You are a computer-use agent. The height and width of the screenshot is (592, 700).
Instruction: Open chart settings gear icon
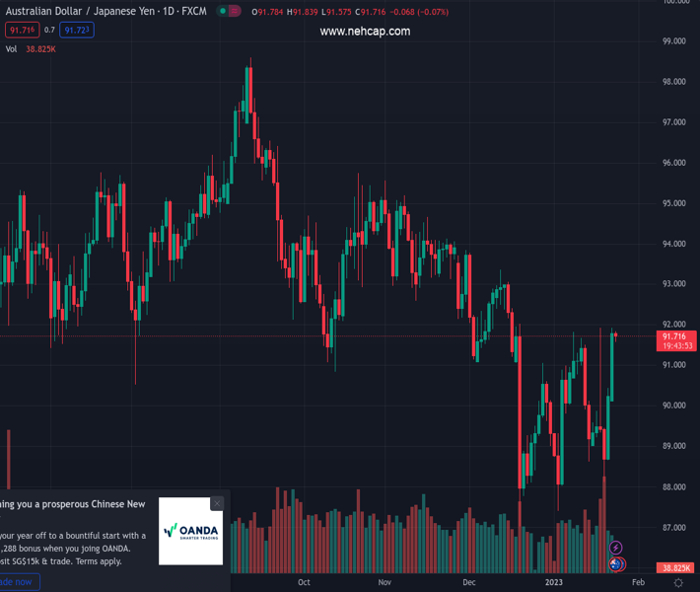click(x=678, y=583)
